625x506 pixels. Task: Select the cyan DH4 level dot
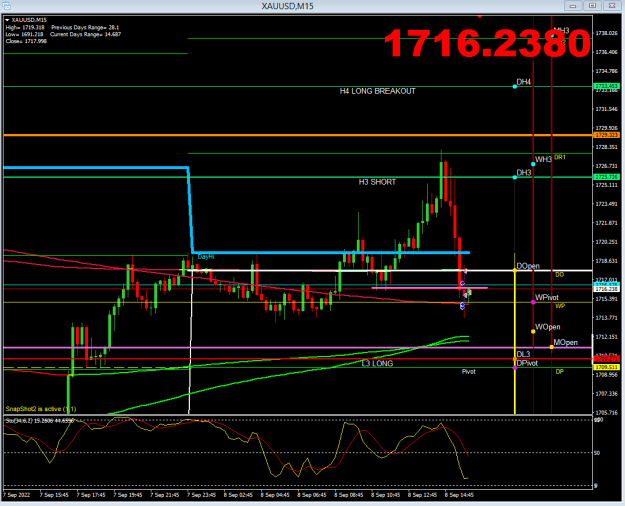coord(515,86)
